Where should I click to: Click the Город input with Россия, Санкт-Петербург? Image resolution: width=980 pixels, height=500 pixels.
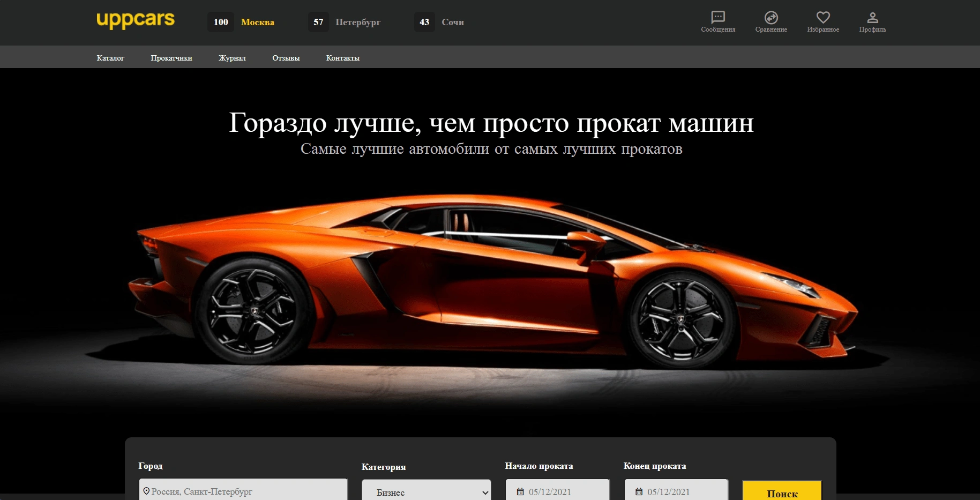(x=243, y=489)
